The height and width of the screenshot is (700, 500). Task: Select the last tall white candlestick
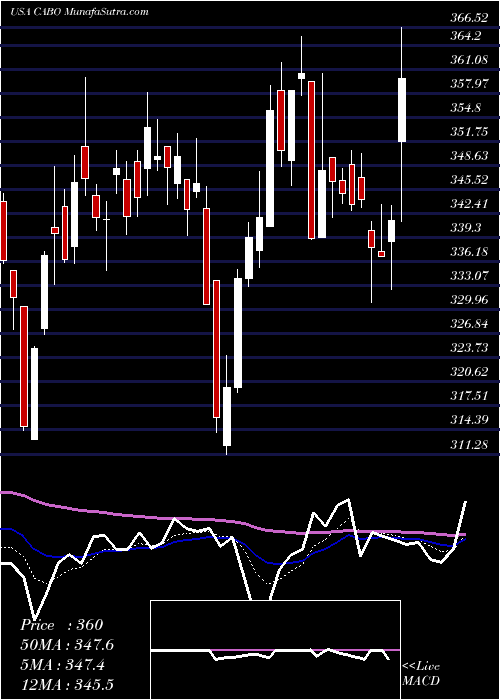[402, 110]
